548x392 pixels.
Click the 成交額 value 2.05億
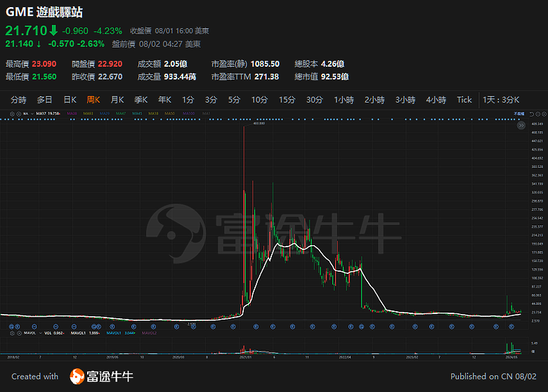[176, 64]
